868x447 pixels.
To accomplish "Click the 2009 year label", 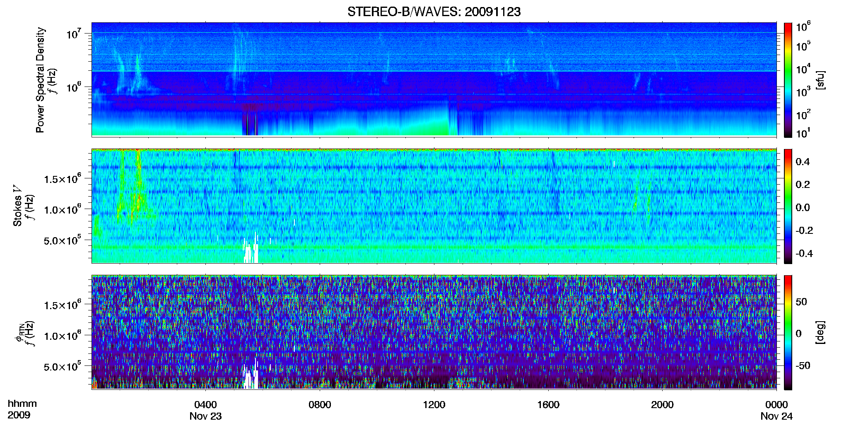I will click(x=19, y=415).
